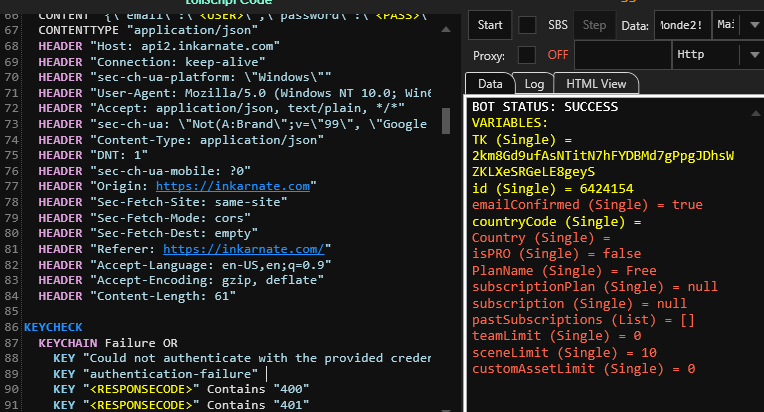Click the Step button
The width and height of the screenshot is (764, 412).
point(594,25)
